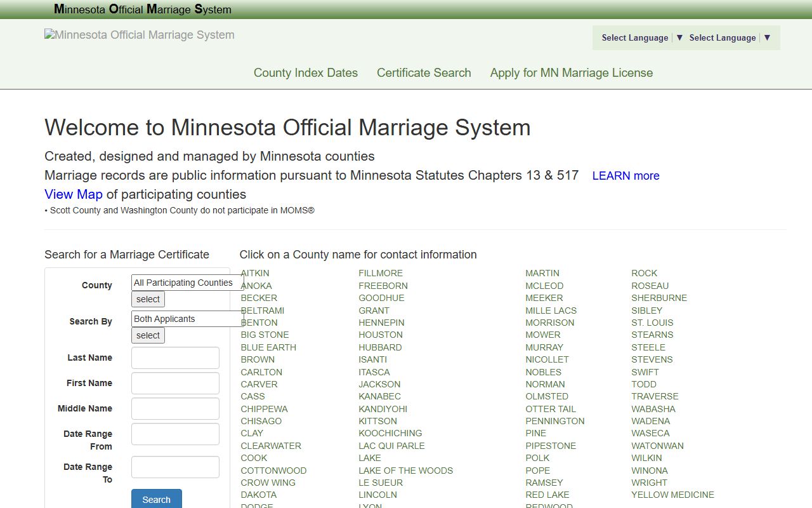Open BECKER county contact info
This screenshot has height=508, width=812.
coord(259,298)
